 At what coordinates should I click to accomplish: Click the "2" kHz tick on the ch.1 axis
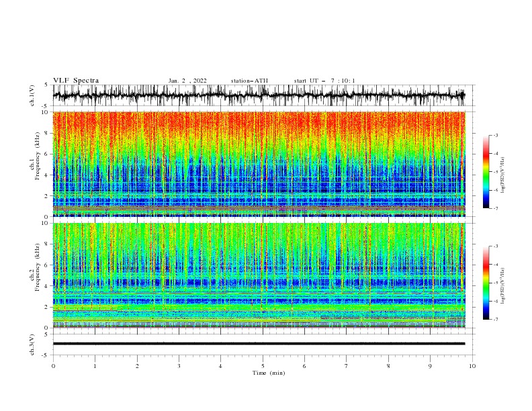(47, 196)
